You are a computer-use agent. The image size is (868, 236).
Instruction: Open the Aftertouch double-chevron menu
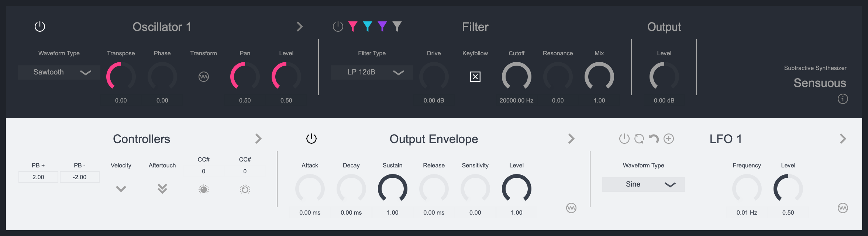click(162, 189)
